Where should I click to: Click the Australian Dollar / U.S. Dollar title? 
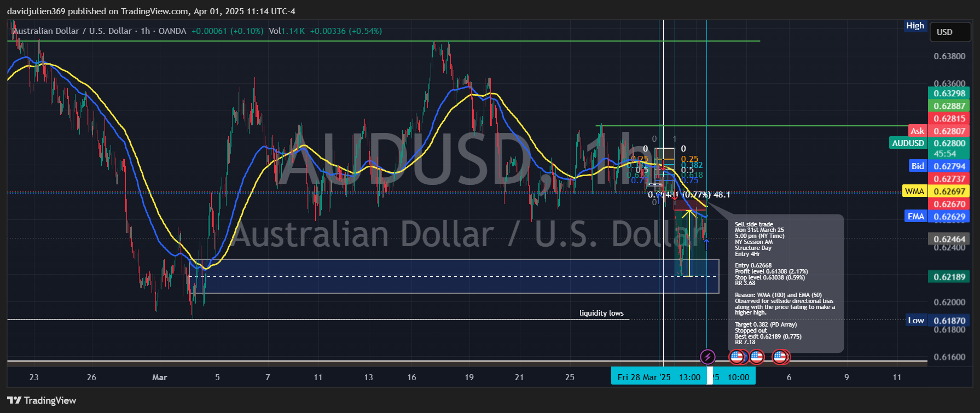coord(72,31)
